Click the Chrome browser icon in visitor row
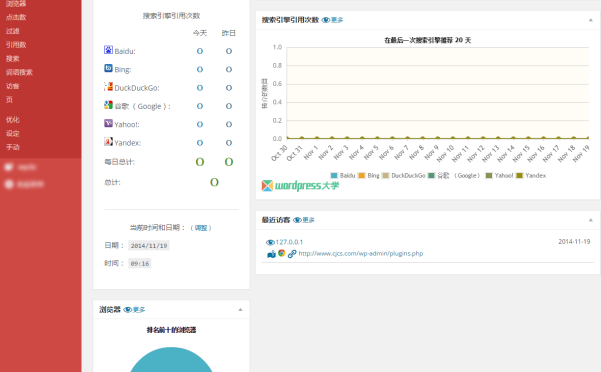 click(x=281, y=253)
